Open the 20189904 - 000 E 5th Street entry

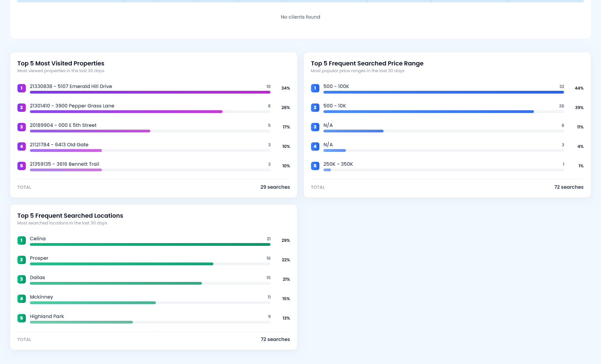tap(63, 125)
